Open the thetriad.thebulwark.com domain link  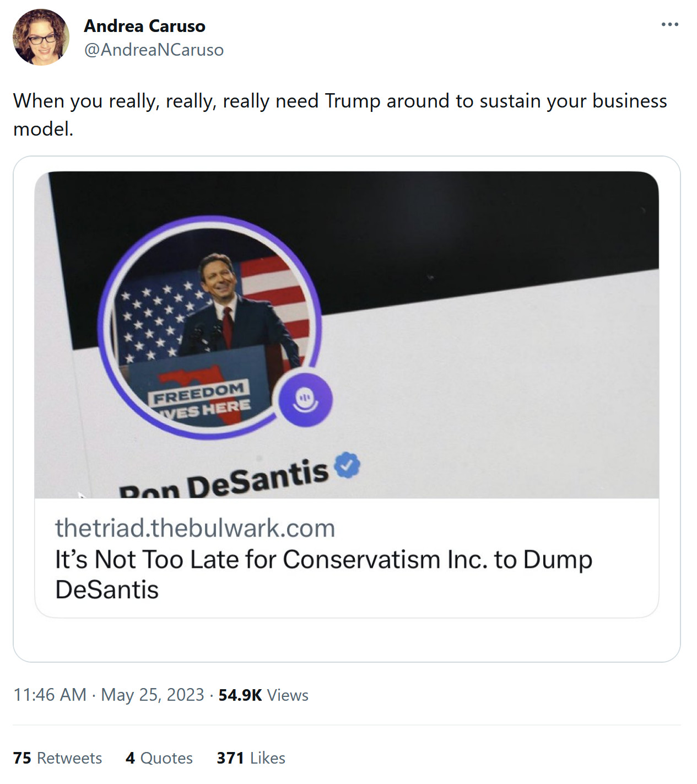(195, 528)
